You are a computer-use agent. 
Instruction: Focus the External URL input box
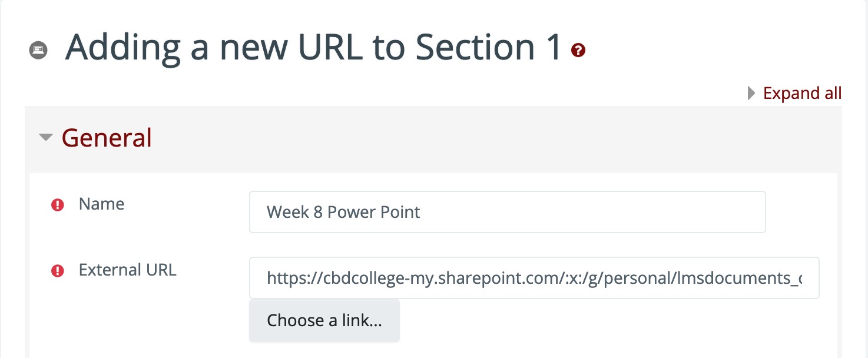click(x=534, y=278)
